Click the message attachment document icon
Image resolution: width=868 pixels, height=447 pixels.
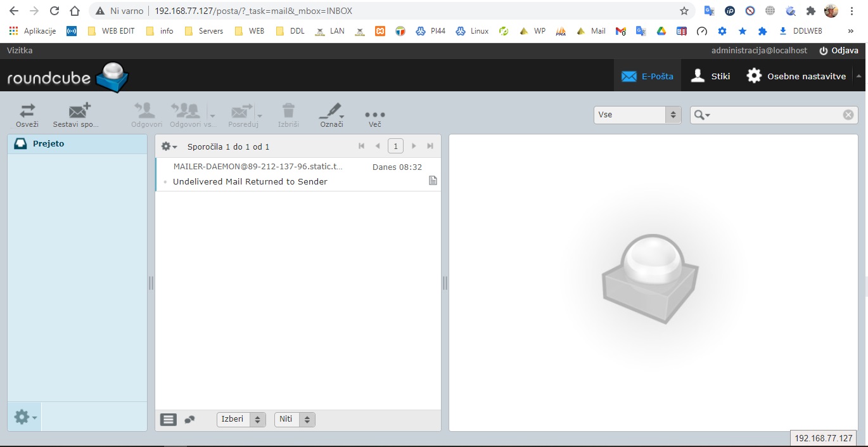click(x=433, y=181)
